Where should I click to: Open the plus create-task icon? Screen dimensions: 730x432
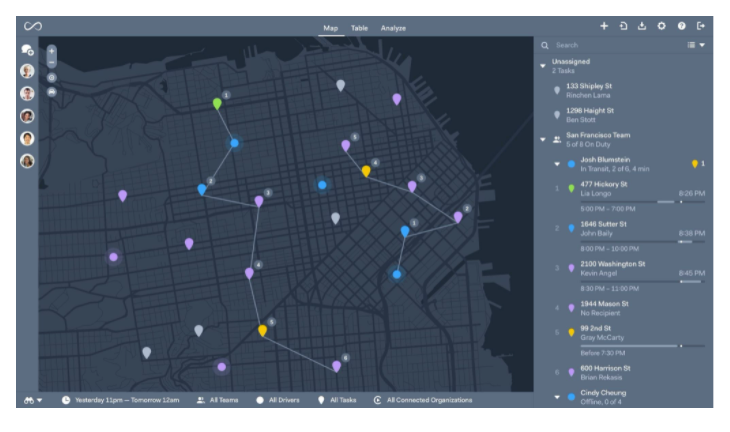point(604,26)
